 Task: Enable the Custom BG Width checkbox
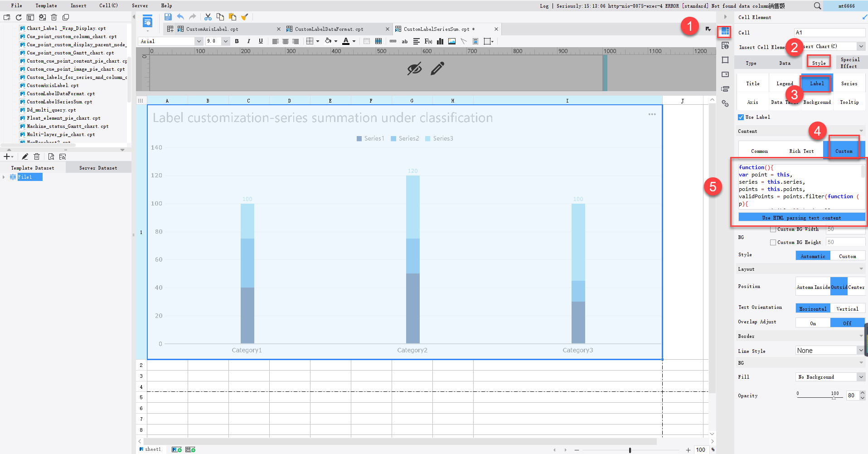[773, 229]
